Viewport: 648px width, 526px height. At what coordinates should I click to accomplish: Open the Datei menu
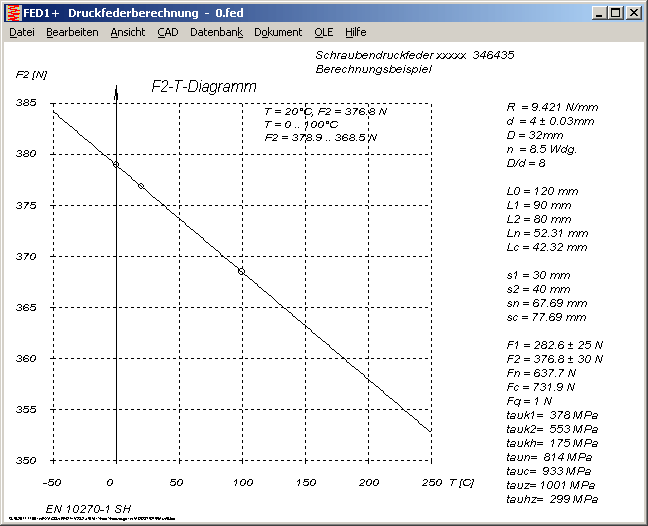21,32
